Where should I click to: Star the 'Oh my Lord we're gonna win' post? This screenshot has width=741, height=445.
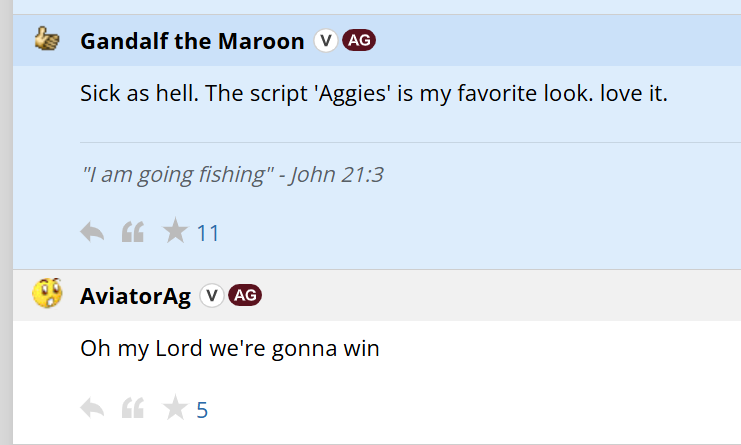(x=175, y=407)
